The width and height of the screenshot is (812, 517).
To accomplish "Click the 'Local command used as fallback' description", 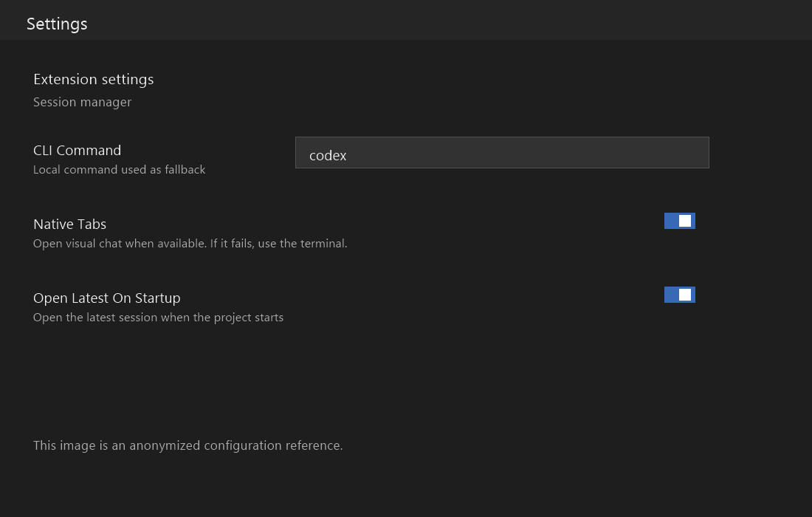I will click(x=119, y=170).
